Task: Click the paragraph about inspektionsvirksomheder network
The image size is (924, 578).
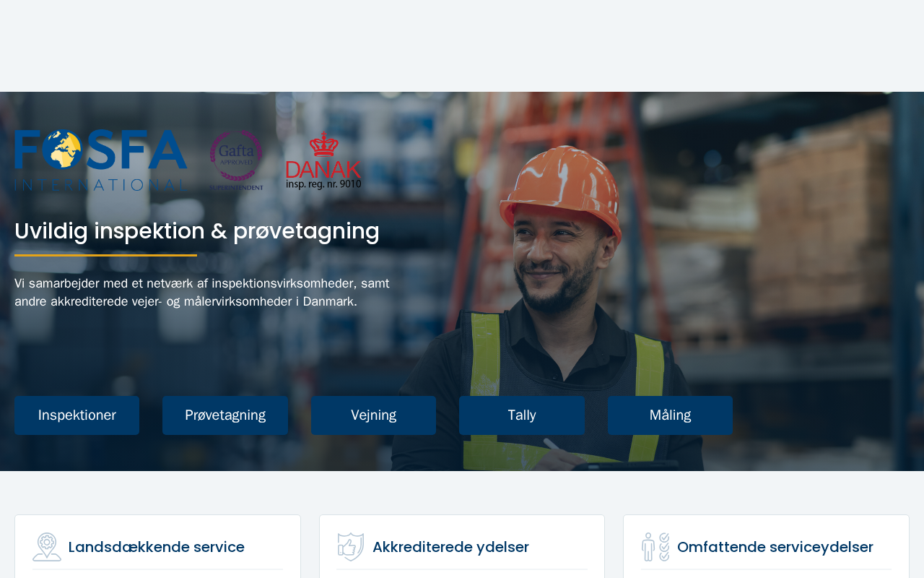Action: coord(202,293)
